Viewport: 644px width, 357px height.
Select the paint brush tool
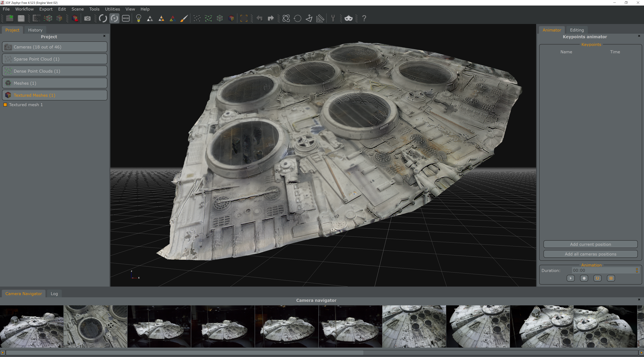pos(184,18)
